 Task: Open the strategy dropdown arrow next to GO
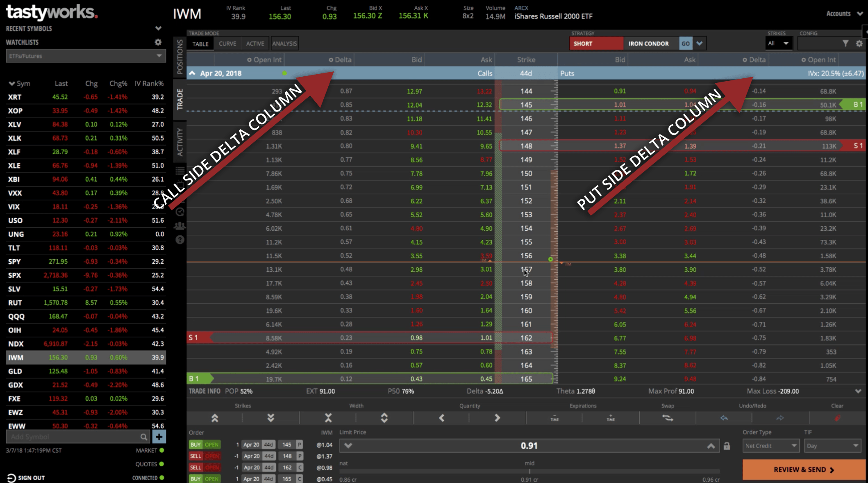[x=699, y=43]
